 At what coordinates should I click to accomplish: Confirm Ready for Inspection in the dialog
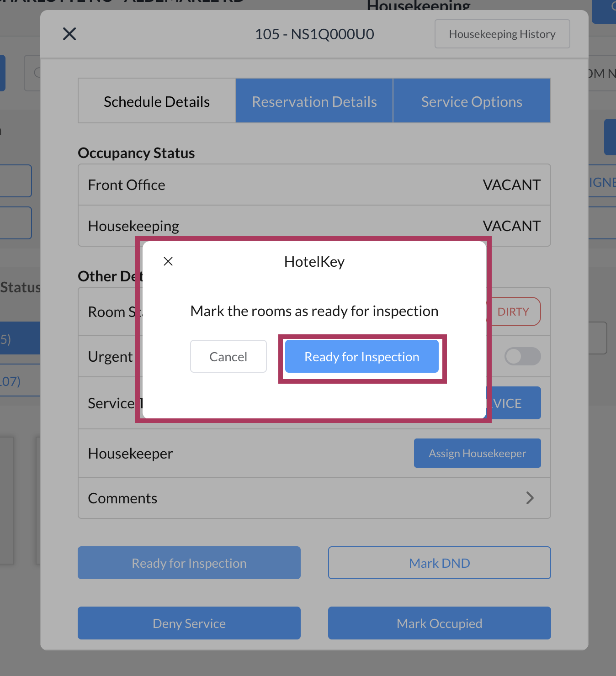click(361, 356)
